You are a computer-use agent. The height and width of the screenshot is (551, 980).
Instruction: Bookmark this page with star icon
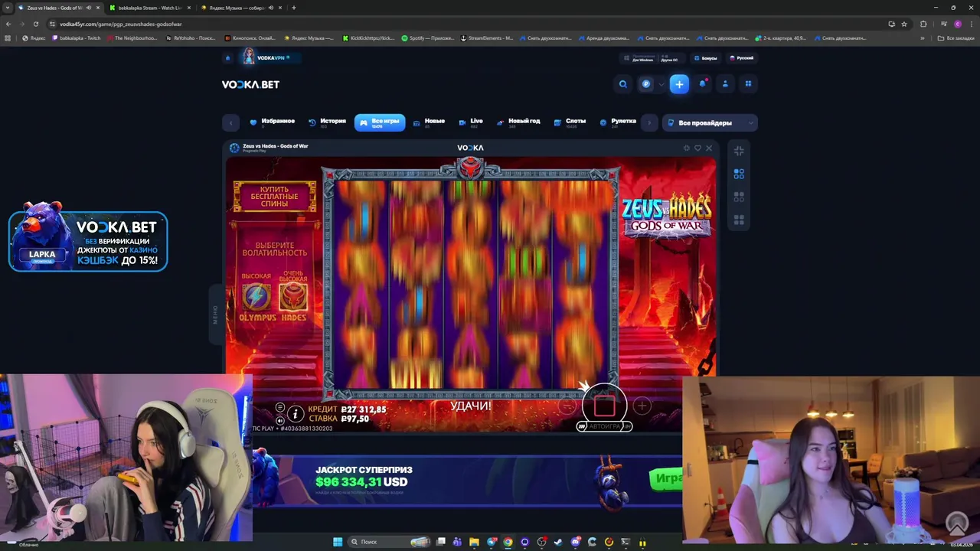pos(904,24)
